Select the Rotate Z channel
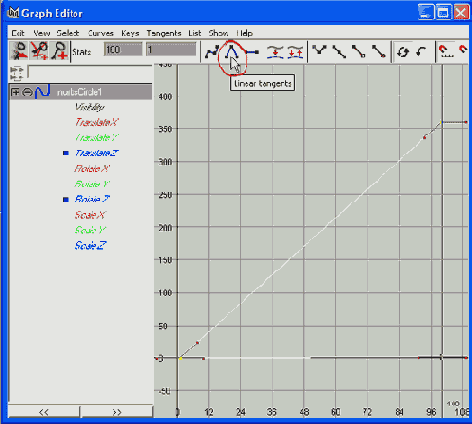 pyautogui.click(x=92, y=199)
